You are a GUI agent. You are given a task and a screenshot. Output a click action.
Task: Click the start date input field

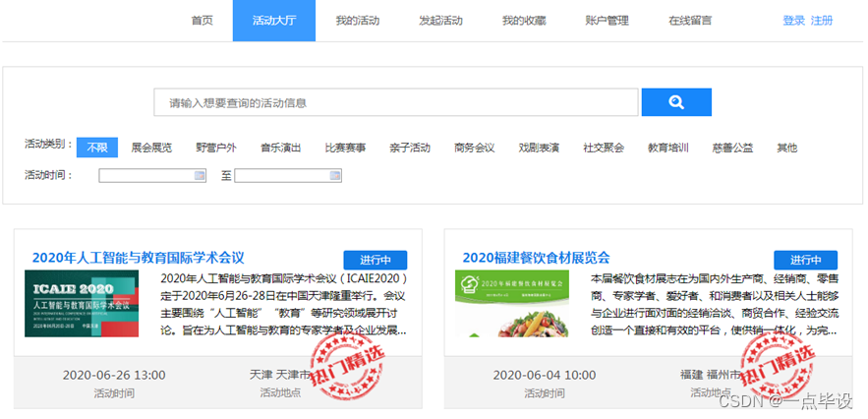pos(152,176)
